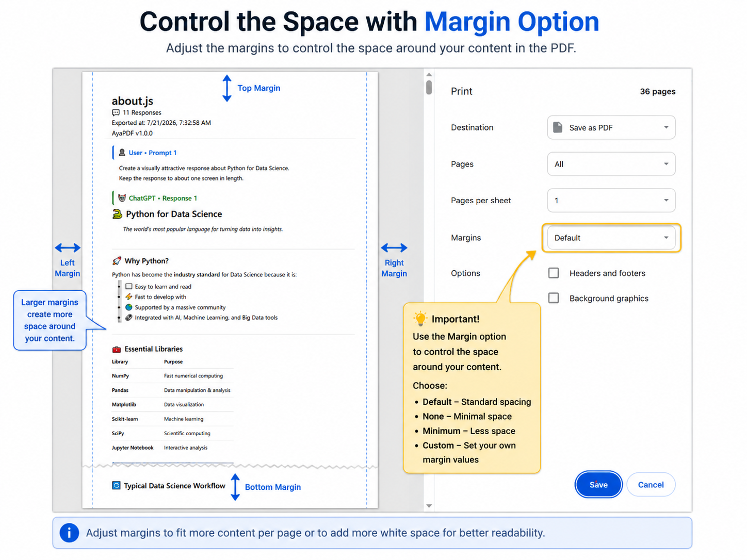
Task: Expand the Pages per sheet dropdown
Action: (x=611, y=201)
